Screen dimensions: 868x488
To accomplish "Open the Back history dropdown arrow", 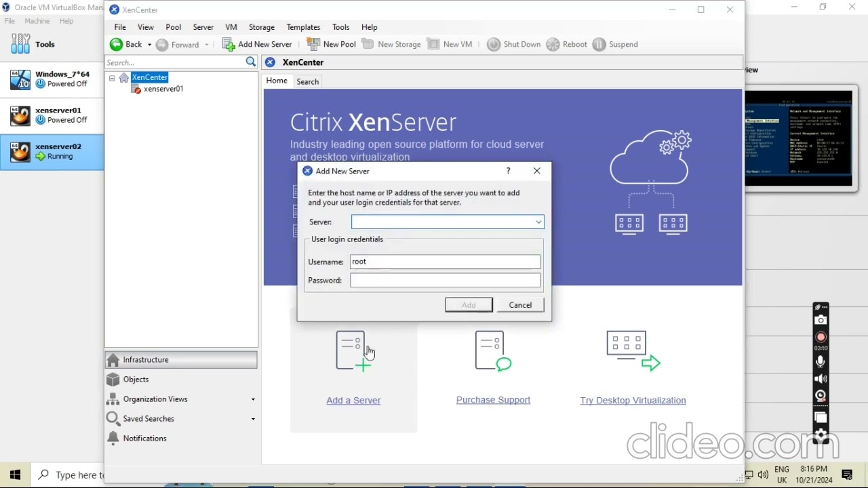I will pyautogui.click(x=149, y=45).
